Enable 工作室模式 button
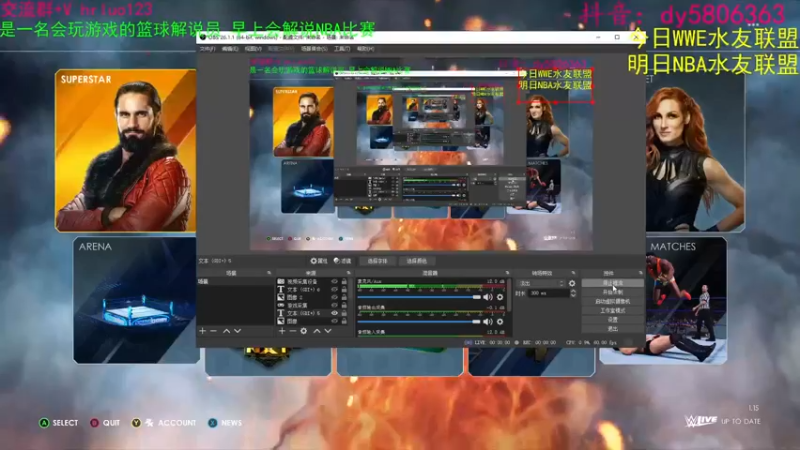 click(x=612, y=310)
